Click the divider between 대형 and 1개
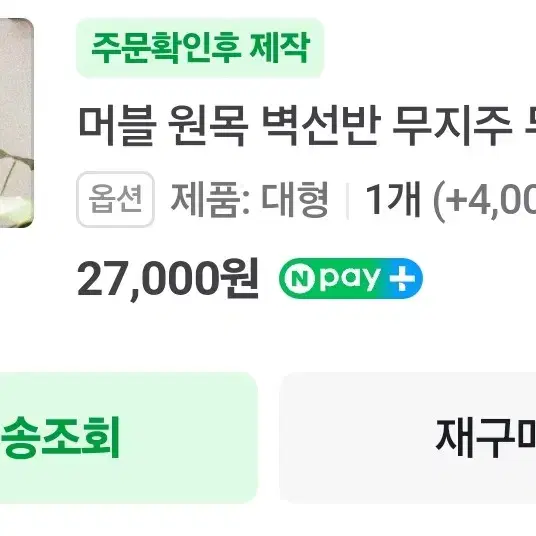 [x=347, y=201]
